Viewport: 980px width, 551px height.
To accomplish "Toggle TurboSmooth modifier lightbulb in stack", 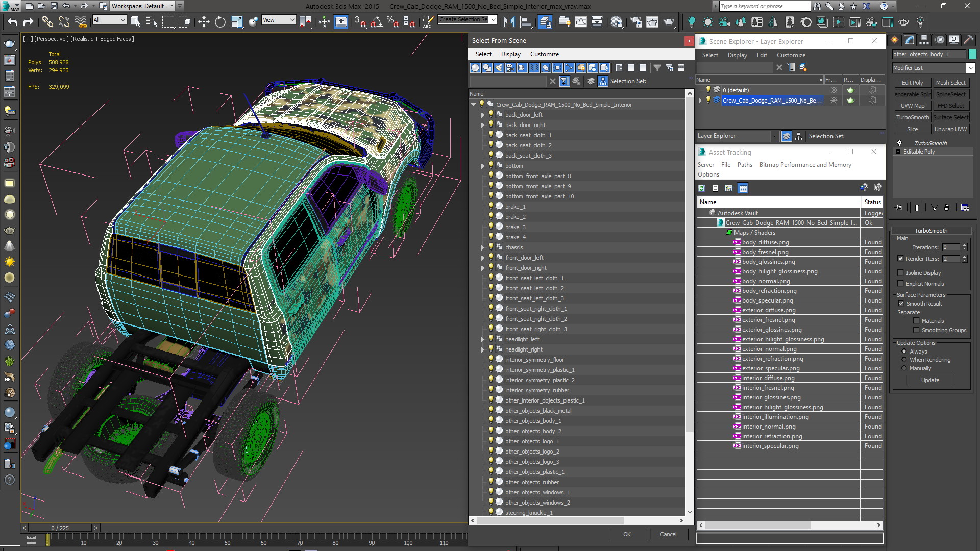I will coord(899,143).
